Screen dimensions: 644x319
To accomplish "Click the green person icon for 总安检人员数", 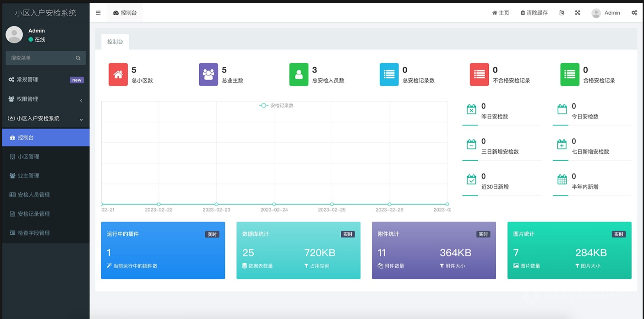I will 299,75.
